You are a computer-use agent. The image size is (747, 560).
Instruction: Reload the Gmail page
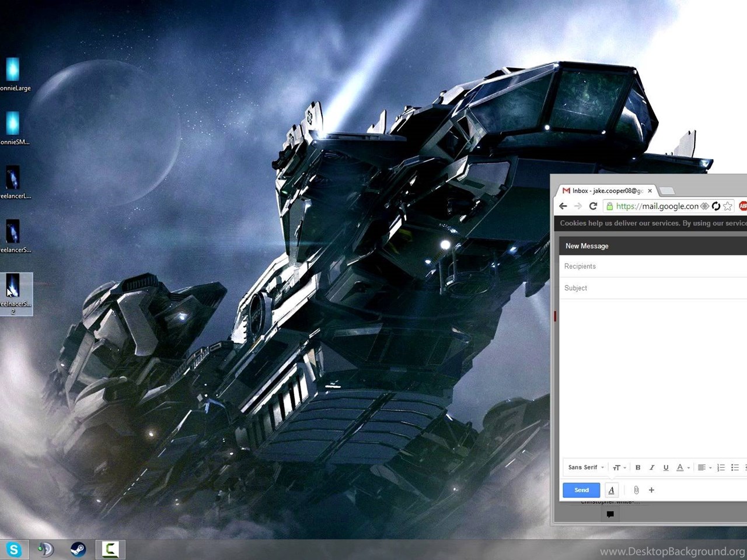[x=593, y=206]
